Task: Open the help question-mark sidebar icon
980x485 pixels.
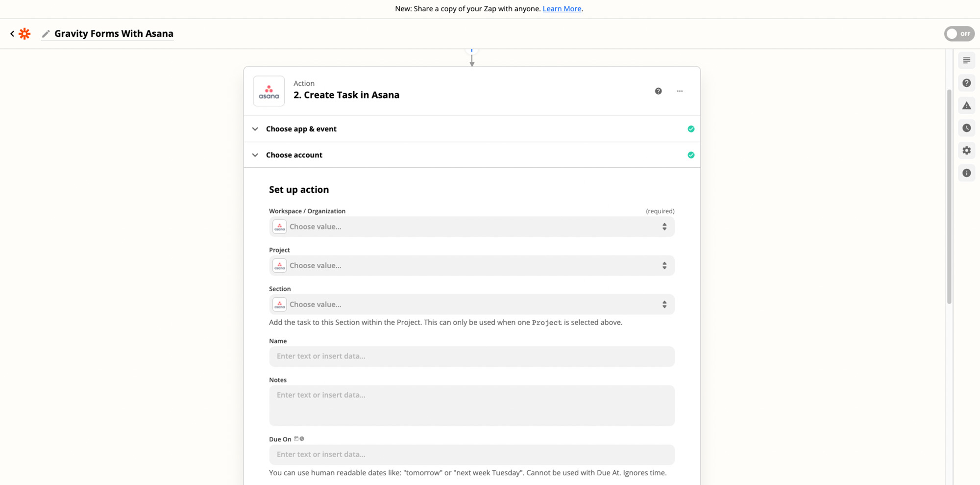Action: pos(966,83)
